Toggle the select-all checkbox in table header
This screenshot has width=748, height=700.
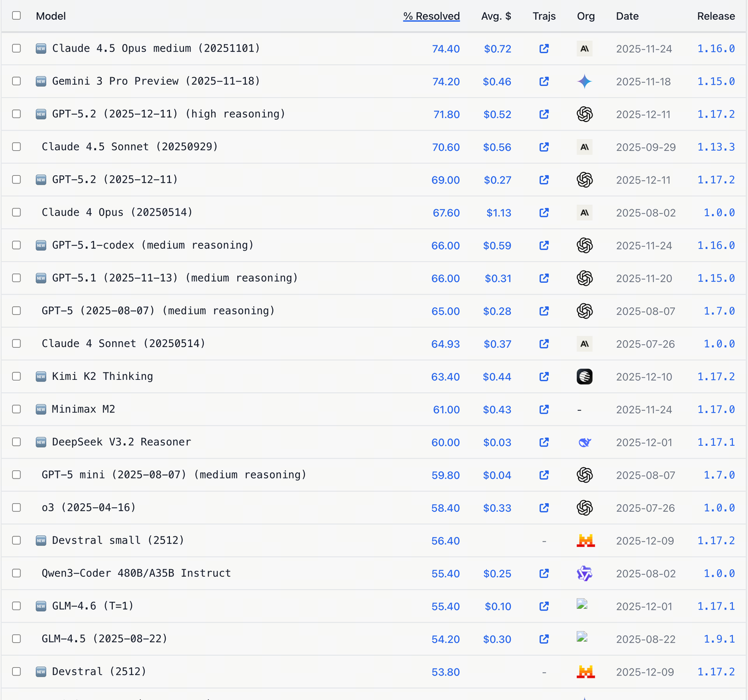[16, 16]
